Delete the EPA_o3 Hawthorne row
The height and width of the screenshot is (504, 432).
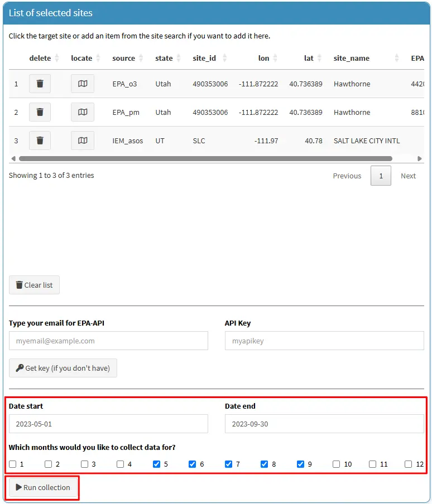40,84
